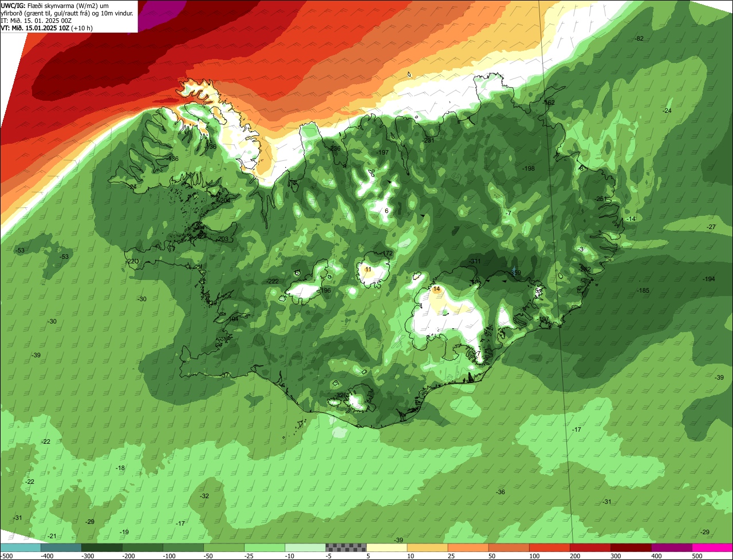Click the '-18' value over the sea
The height and width of the screenshot is (560, 733).
120,468
